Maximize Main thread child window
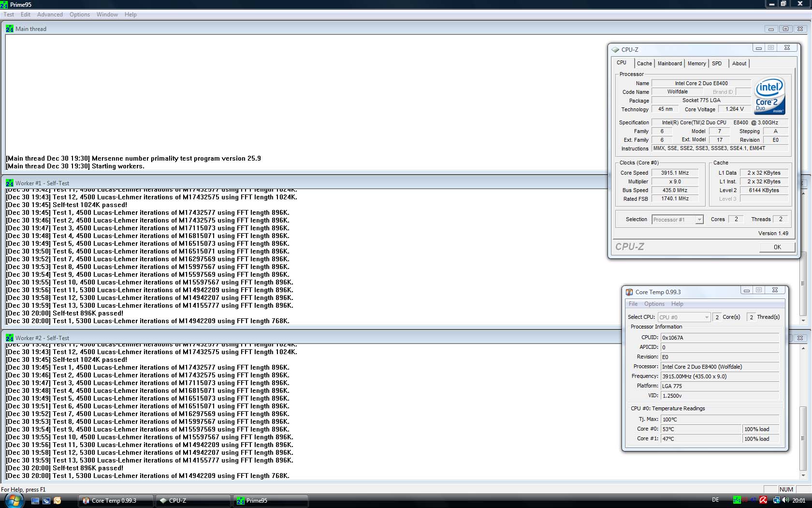Viewport: 812px width, 508px height. (786, 29)
